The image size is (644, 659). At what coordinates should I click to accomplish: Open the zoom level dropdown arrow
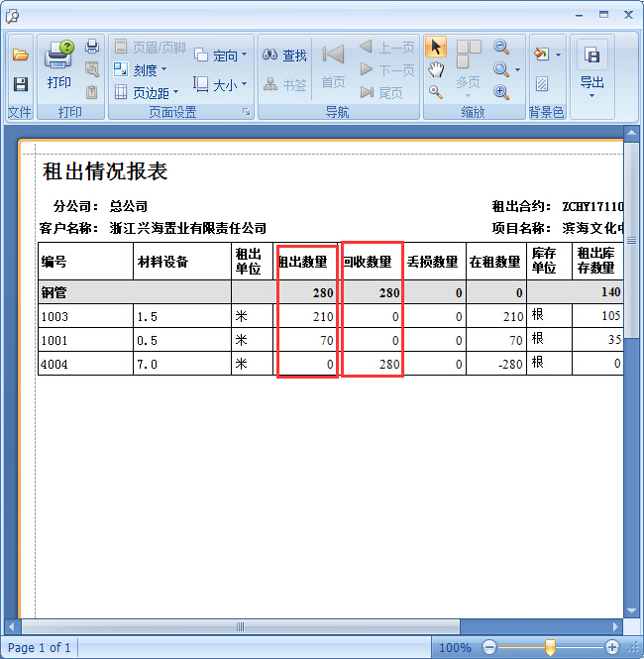point(517,69)
